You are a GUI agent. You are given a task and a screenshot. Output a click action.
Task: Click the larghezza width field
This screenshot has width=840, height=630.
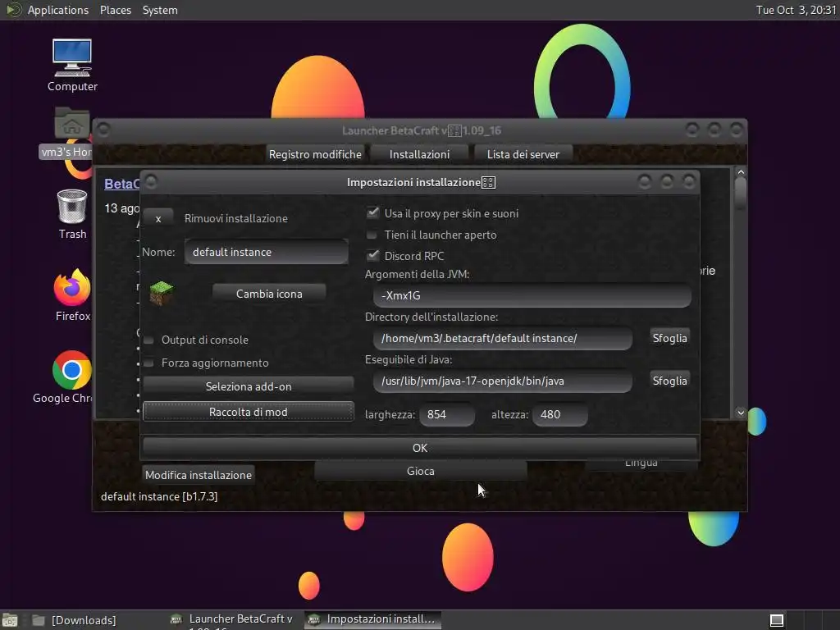[447, 414]
